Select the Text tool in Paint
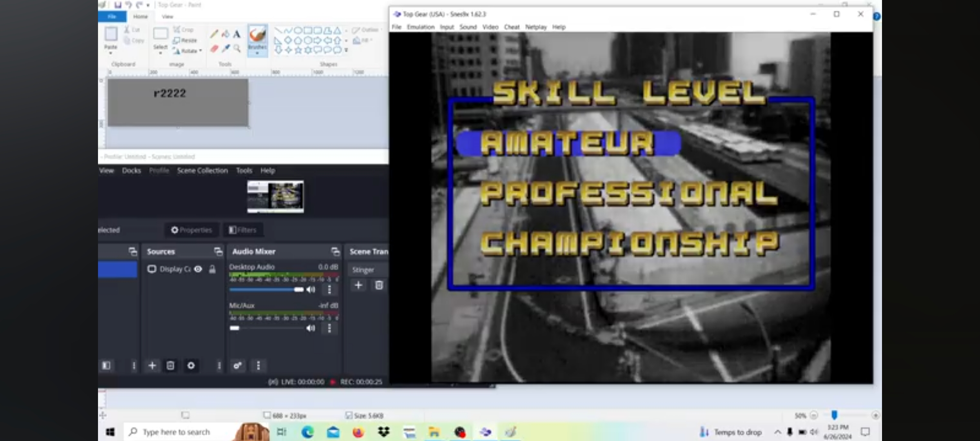Viewport: 980px width, 441px height. (237, 34)
